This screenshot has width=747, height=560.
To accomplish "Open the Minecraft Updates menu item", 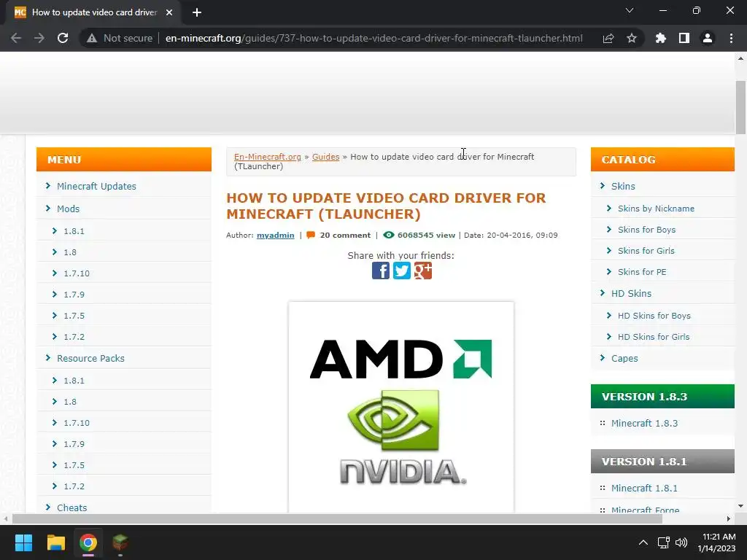I will tap(96, 186).
